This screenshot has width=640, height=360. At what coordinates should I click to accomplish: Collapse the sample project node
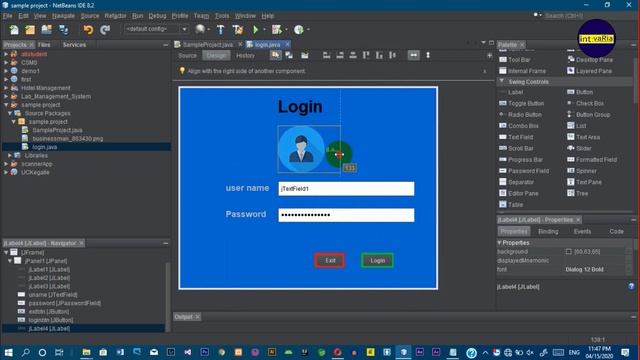[6, 105]
